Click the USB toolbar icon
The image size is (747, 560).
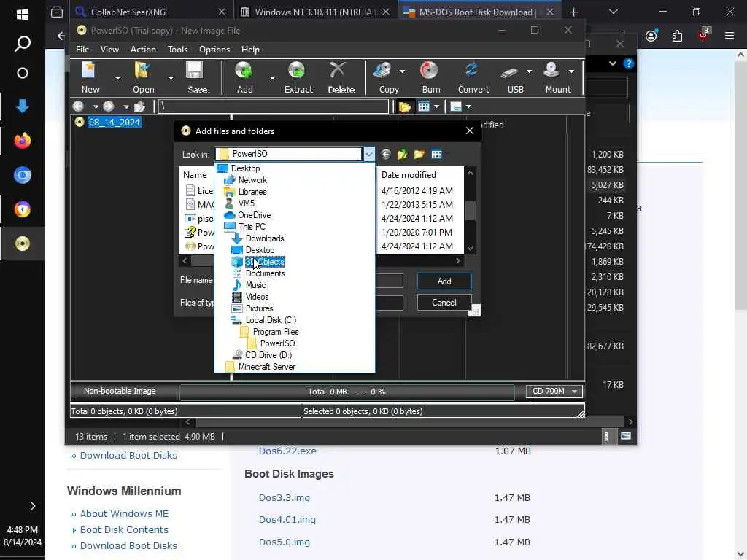(x=510, y=71)
